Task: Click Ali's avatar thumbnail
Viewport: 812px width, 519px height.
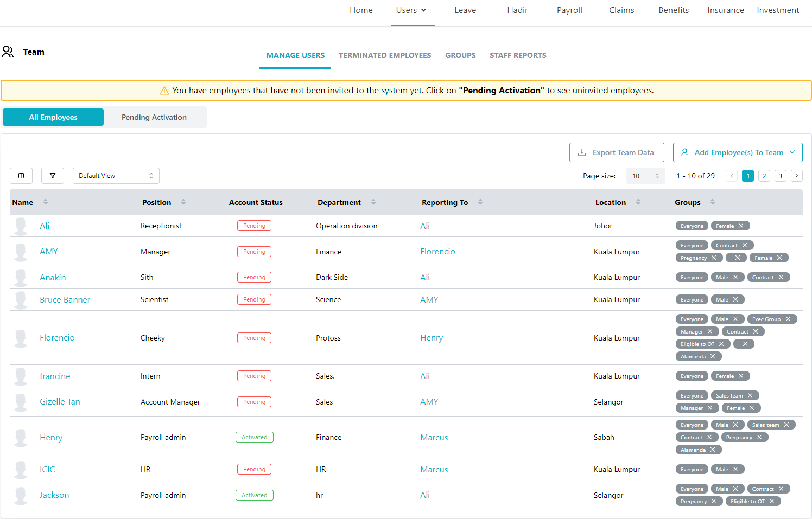Action: [21, 226]
